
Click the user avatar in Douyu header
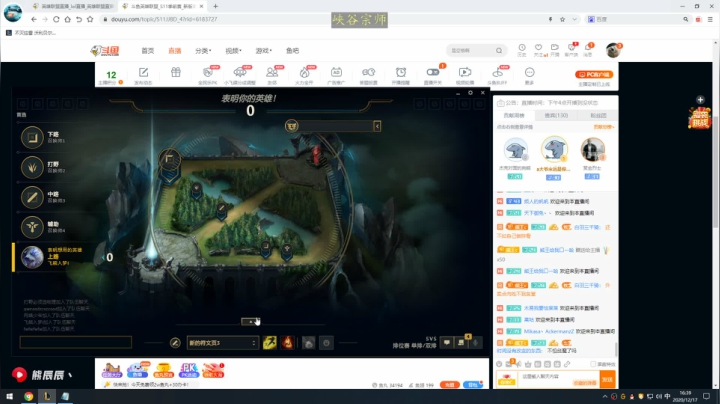pos(613,50)
